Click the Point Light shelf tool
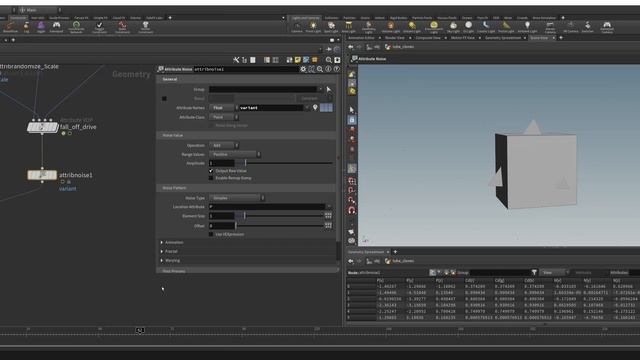 (313, 27)
